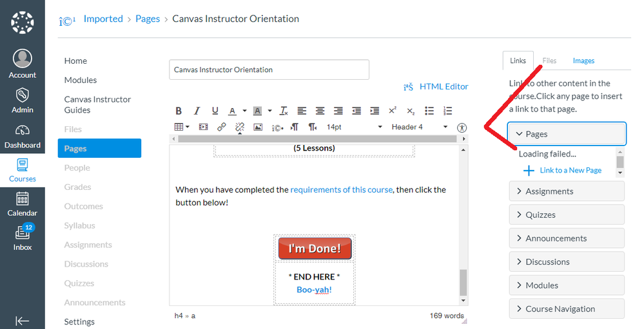Screen dimensions: 644x329
Task: Insert a numbered list
Action: coord(447,111)
